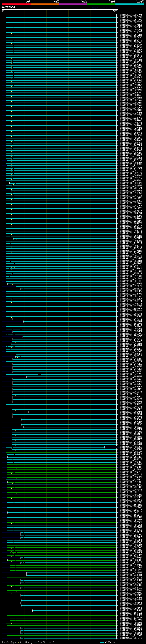This screenshot has height=644, width=146.
Task: Select the UniRef100_B4G143 label
Action: coord(131,326)
